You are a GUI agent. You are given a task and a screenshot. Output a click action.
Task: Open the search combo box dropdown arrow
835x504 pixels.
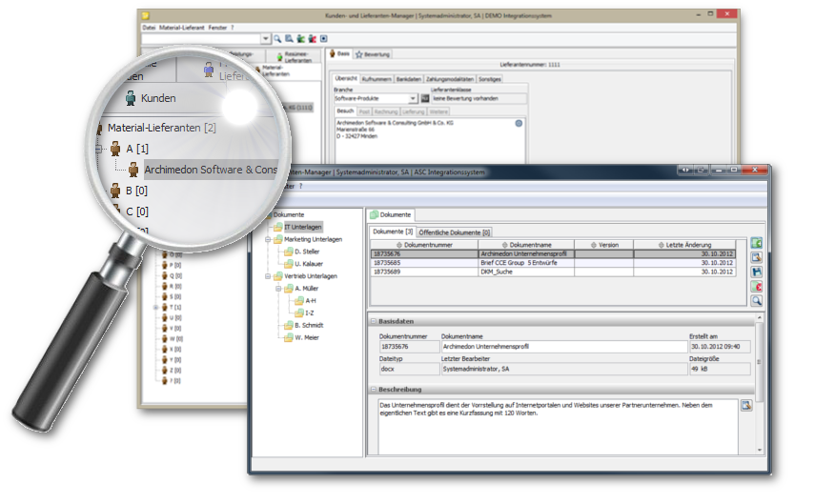[266, 39]
